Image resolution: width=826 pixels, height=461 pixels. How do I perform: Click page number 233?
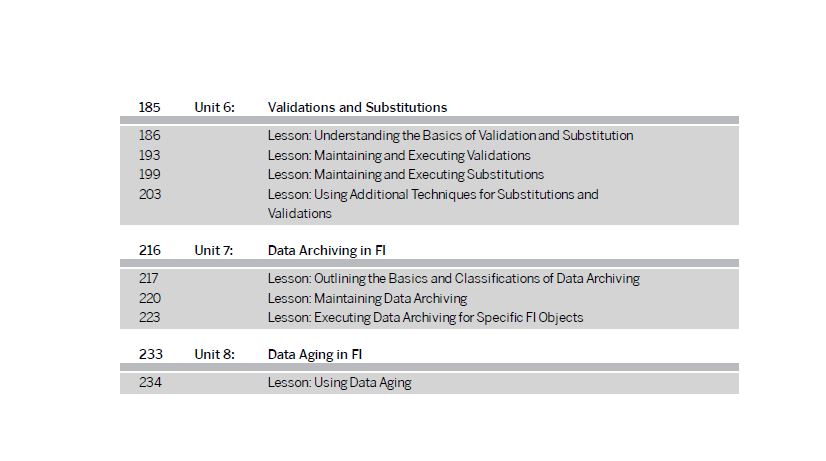pos(151,354)
